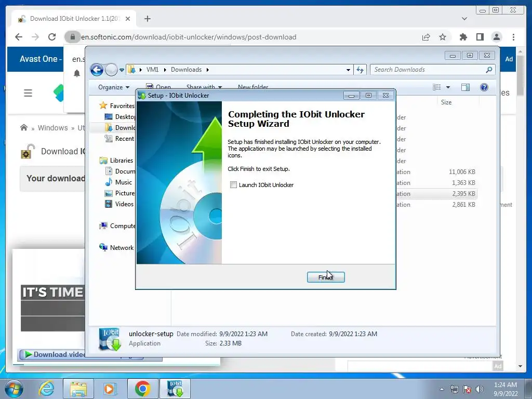
Task: Click the Explorer back arrow button
Action: pyautogui.click(x=97, y=70)
